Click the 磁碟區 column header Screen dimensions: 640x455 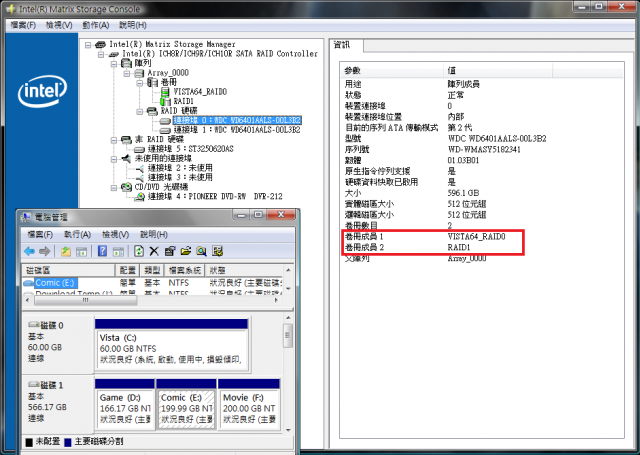pyautogui.click(x=69, y=271)
